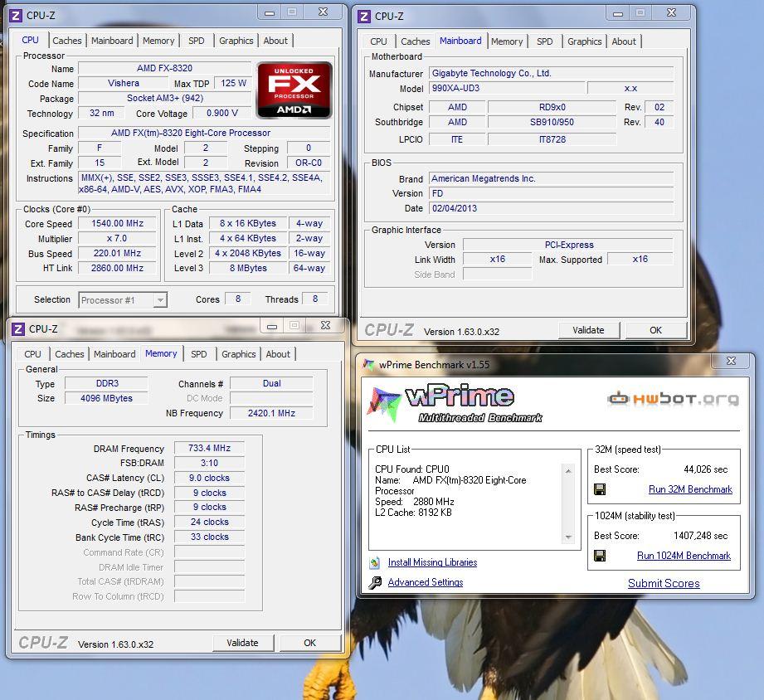Open the Memory tab in the Mainboard window
This screenshot has width=764, height=700.
[507, 41]
